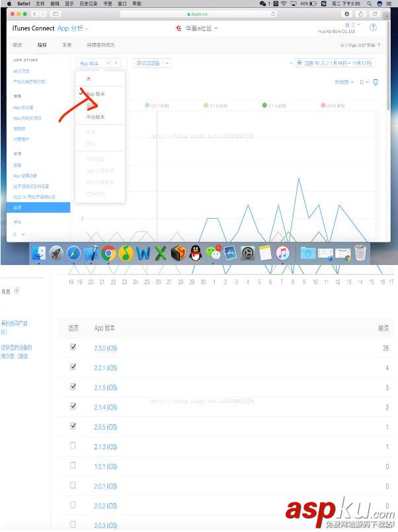The width and height of the screenshot is (398, 532).
Task: Show Safari downloads button
Action: coord(347,14)
